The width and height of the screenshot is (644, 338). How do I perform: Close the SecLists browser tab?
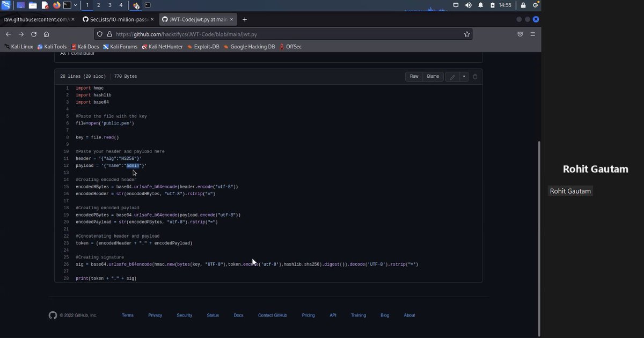tap(152, 19)
